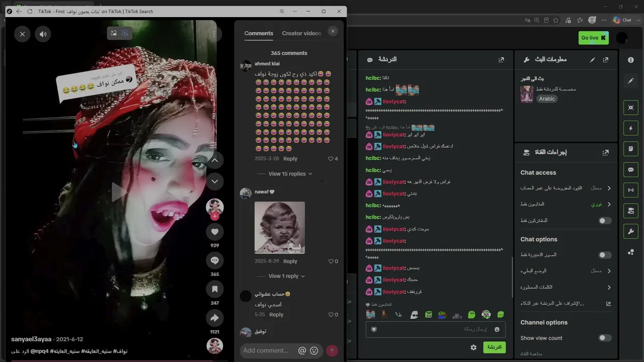Toggle the subscribers-only chat switch
This screenshot has width=644, height=362.
pyautogui.click(x=605, y=221)
